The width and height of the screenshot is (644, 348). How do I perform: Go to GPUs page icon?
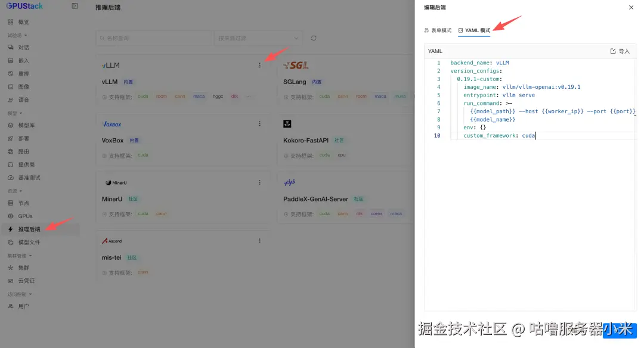coord(11,216)
